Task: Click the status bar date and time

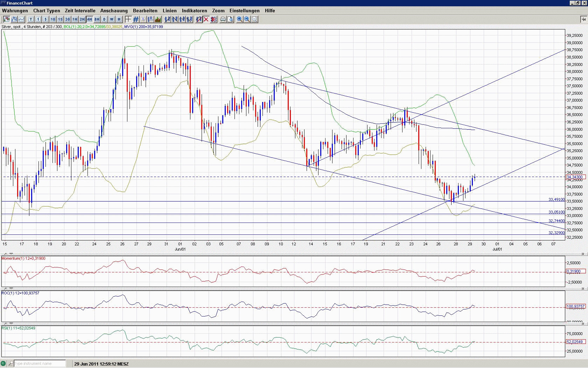Action: click(x=101, y=364)
